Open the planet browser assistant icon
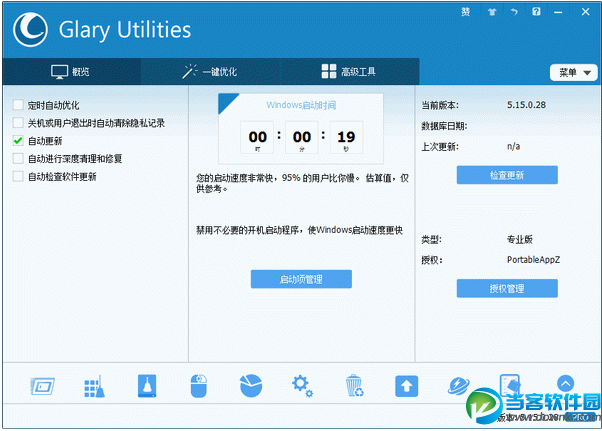The height and width of the screenshot is (431, 602). point(458,386)
